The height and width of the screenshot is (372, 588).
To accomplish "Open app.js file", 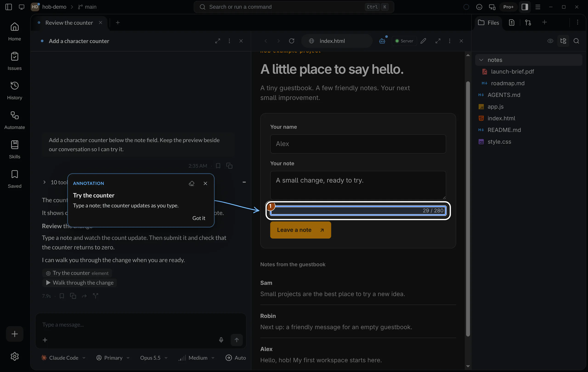I will coord(495,107).
